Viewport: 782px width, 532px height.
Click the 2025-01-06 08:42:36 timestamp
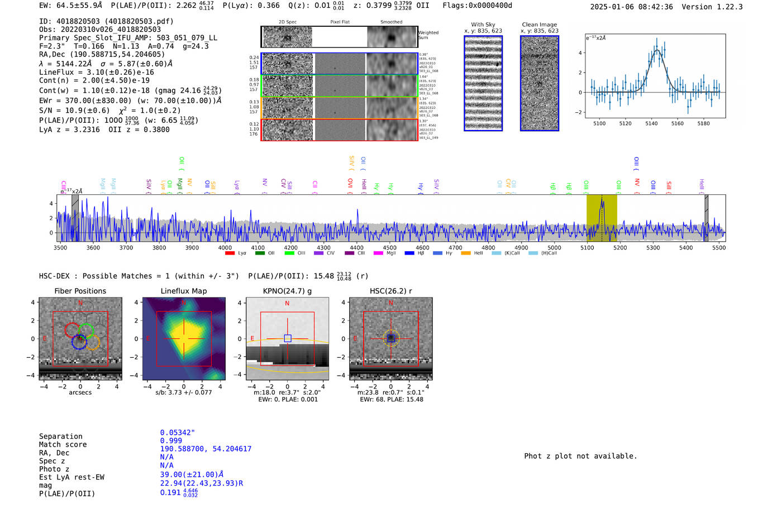(632, 7)
